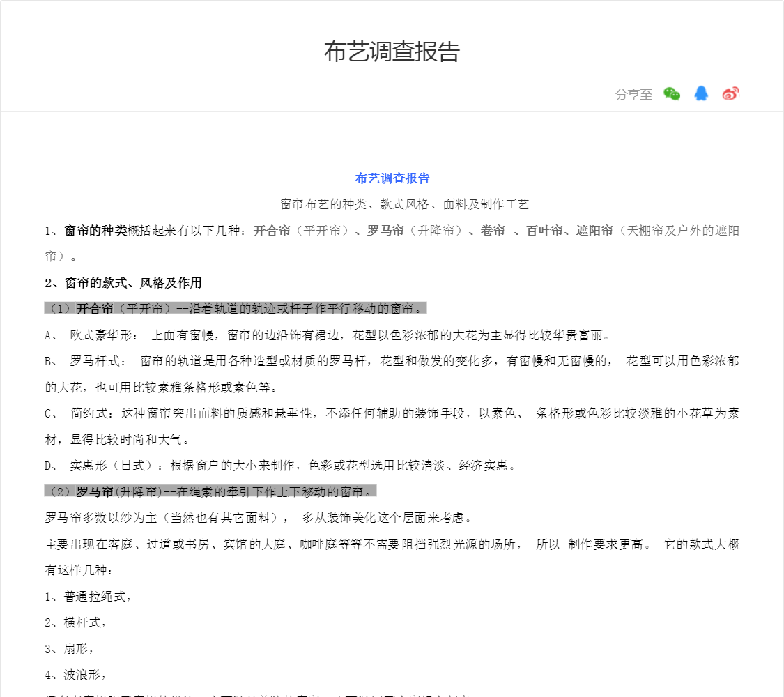
Task: Click highlighted line (1) 开合帘(平开帘)
Action: pyautogui.click(x=236, y=309)
